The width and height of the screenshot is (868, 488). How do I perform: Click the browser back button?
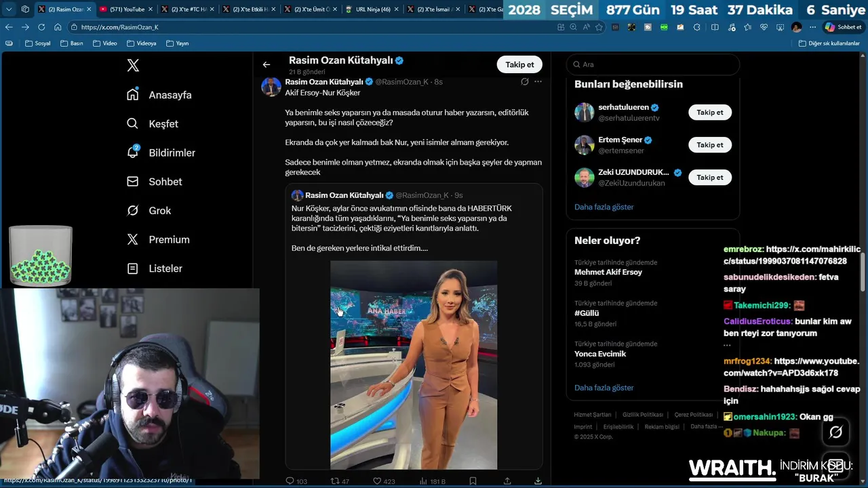click(9, 27)
